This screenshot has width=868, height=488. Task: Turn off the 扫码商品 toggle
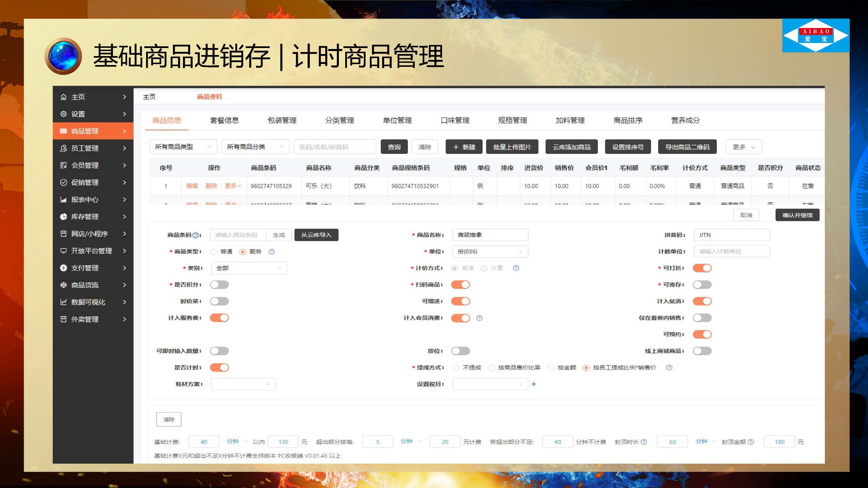[x=461, y=284]
